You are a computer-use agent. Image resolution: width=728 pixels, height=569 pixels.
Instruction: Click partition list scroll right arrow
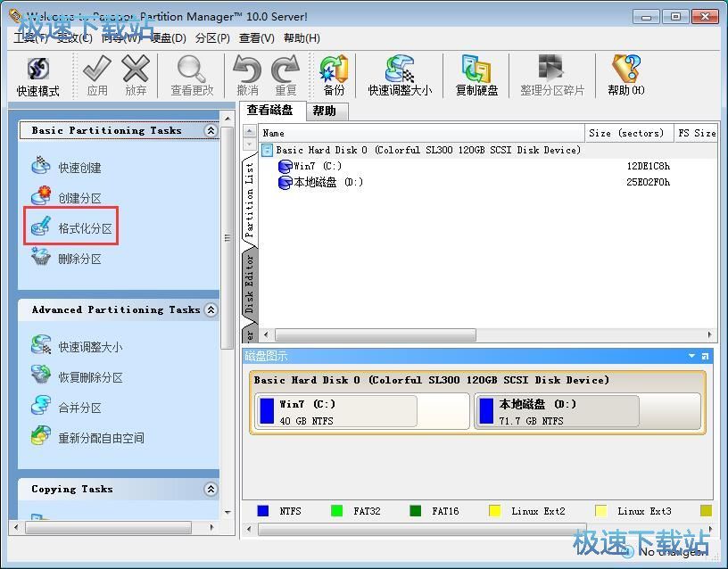click(x=709, y=334)
